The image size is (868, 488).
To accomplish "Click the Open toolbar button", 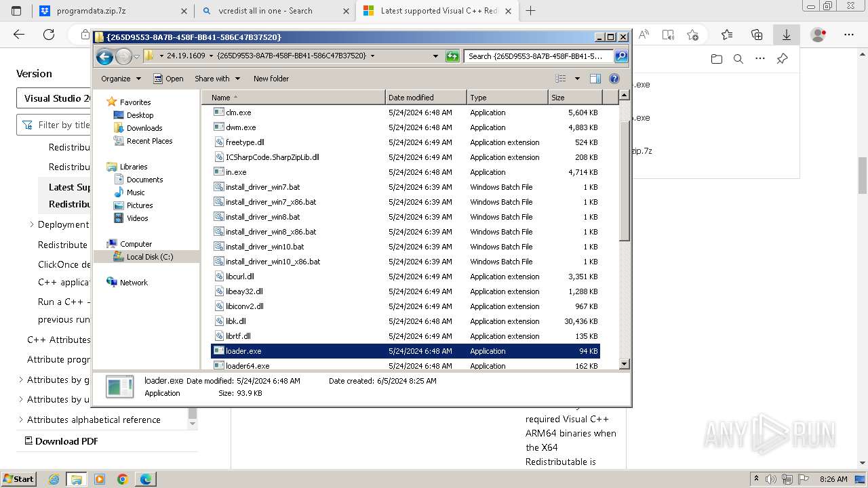I will point(168,79).
